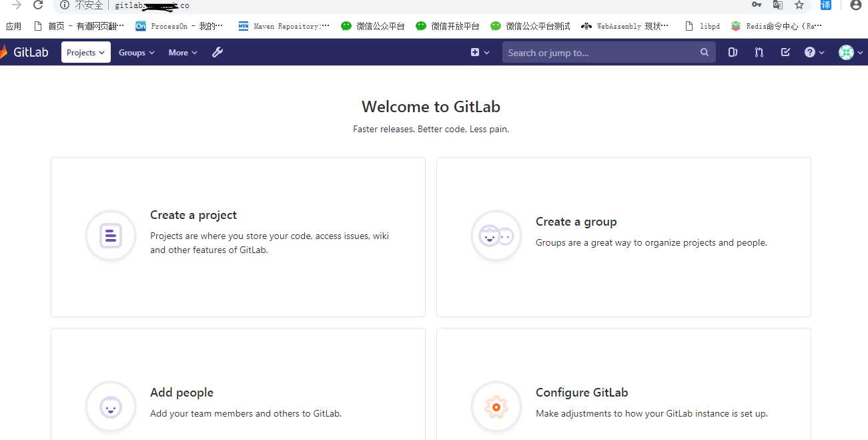Open the Create a project card

[238, 237]
